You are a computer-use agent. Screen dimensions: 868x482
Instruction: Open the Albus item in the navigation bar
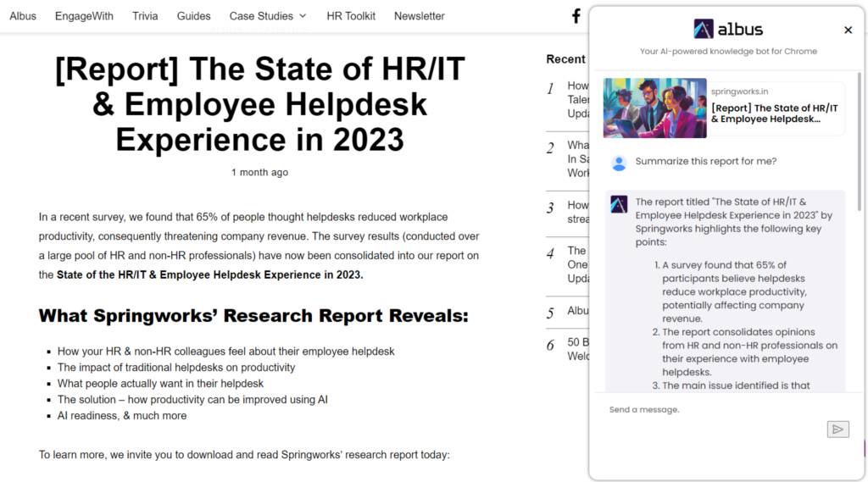coord(23,16)
